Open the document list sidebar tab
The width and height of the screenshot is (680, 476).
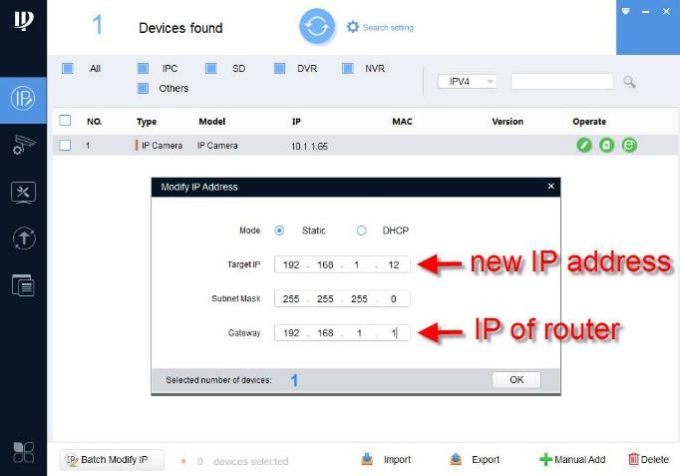tap(23, 285)
